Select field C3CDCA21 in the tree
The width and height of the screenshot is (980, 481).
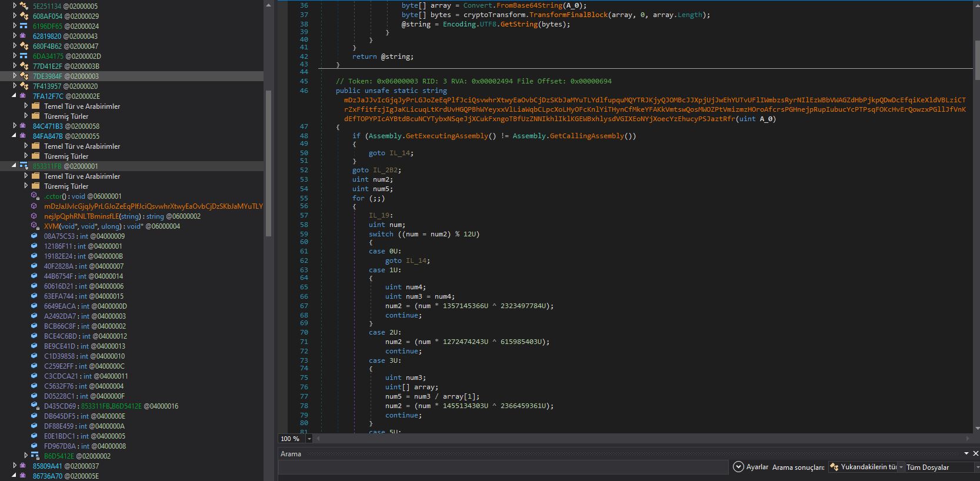tap(86, 376)
